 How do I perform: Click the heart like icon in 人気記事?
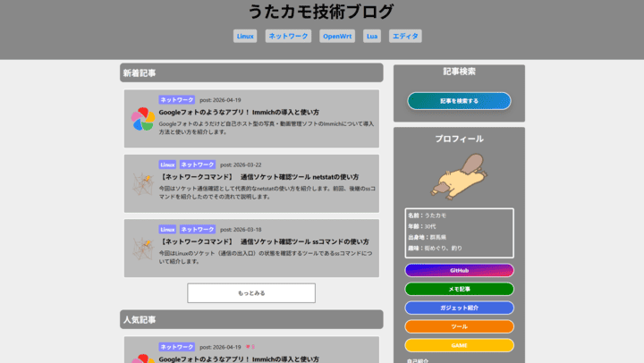click(x=248, y=347)
